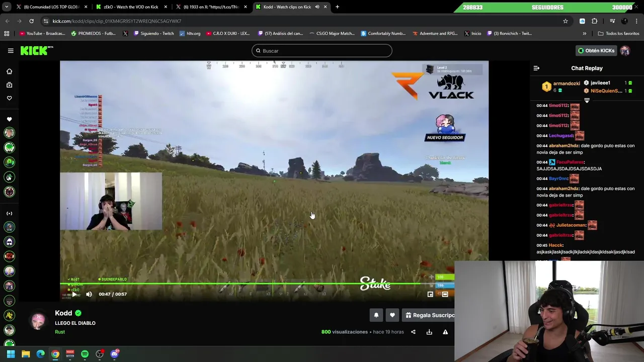The image size is (644, 362).
Task: Go back in browser history
Action: [7, 21]
